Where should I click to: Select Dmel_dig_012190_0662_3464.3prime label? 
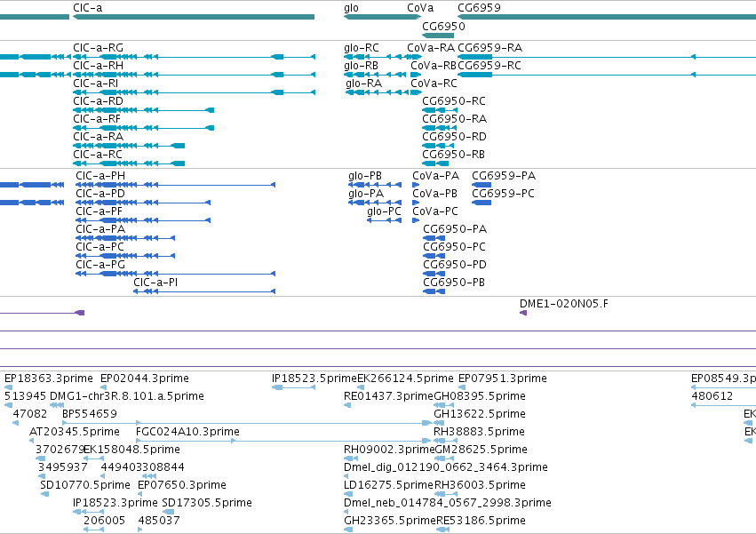(x=446, y=468)
